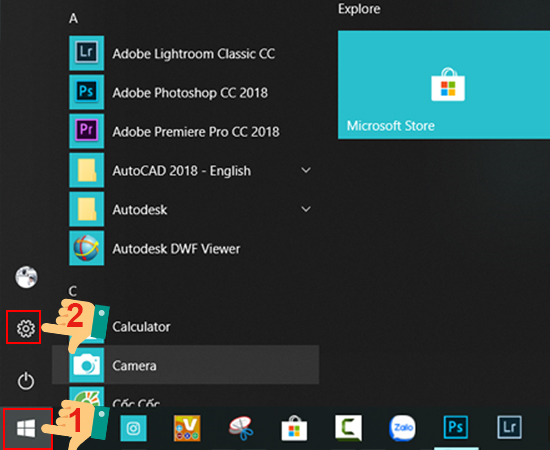Open Lightroom from the taskbar
550x450 pixels.
coord(509,428)
